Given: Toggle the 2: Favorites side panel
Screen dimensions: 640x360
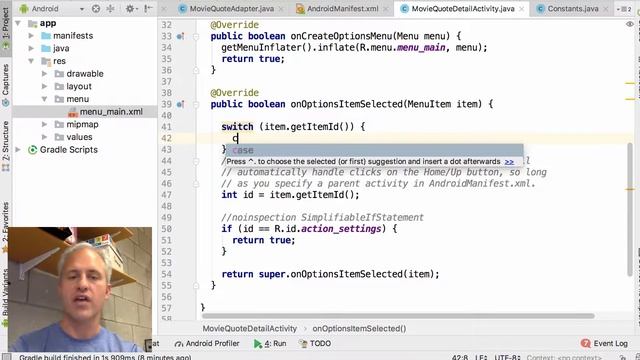Looking at the screenshot, I should point(6,228).
